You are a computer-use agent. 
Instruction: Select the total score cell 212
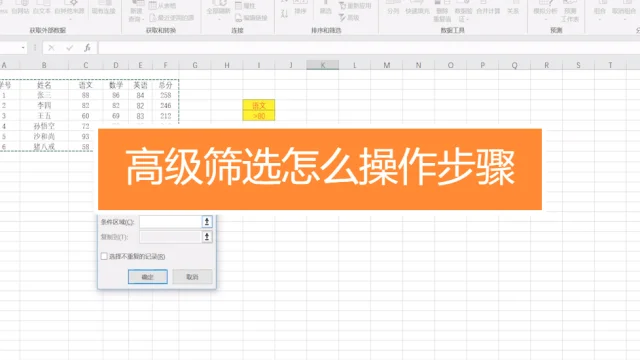pos(165,116)
